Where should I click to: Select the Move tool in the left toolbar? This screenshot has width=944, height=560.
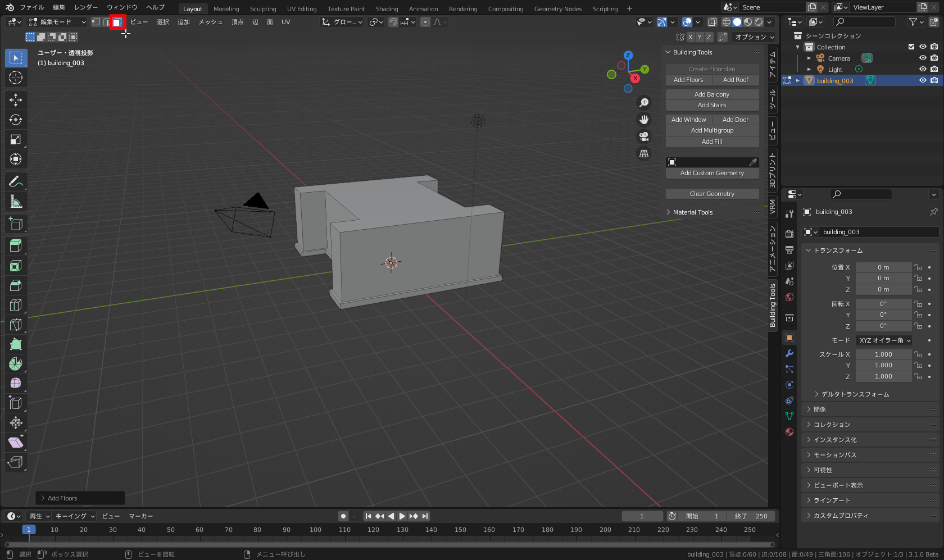(x=15, y=100)
